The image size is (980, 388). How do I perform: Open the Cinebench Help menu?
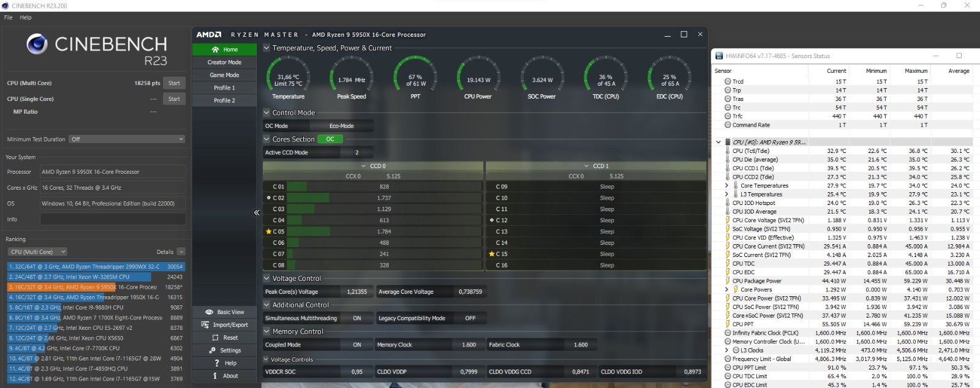[x=25, y=17]
